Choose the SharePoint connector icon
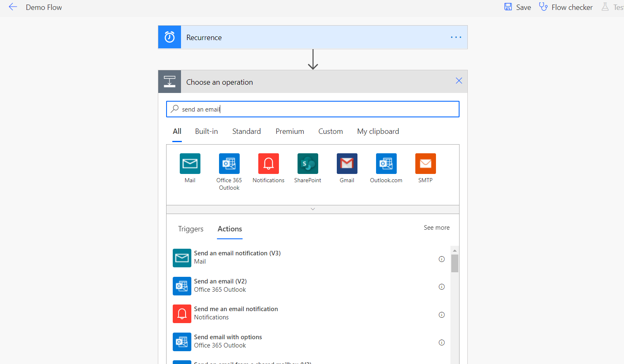The width and height of the screenshot is (624, 364). point(307,163)
